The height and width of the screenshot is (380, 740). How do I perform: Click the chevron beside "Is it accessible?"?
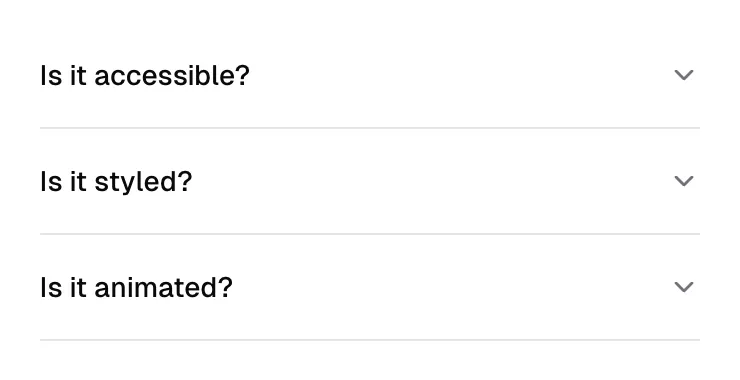click(x=684, y=75)
